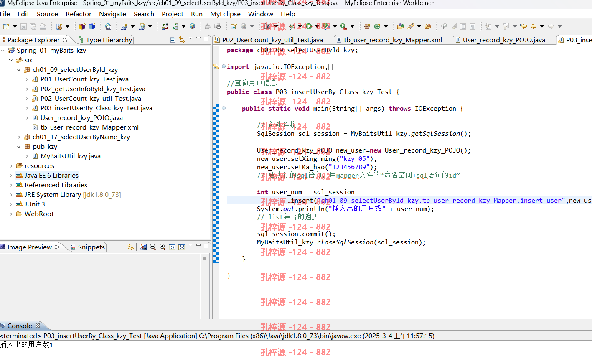
Task: Collapse All in Package Explorer
Action: click(173, 40)
